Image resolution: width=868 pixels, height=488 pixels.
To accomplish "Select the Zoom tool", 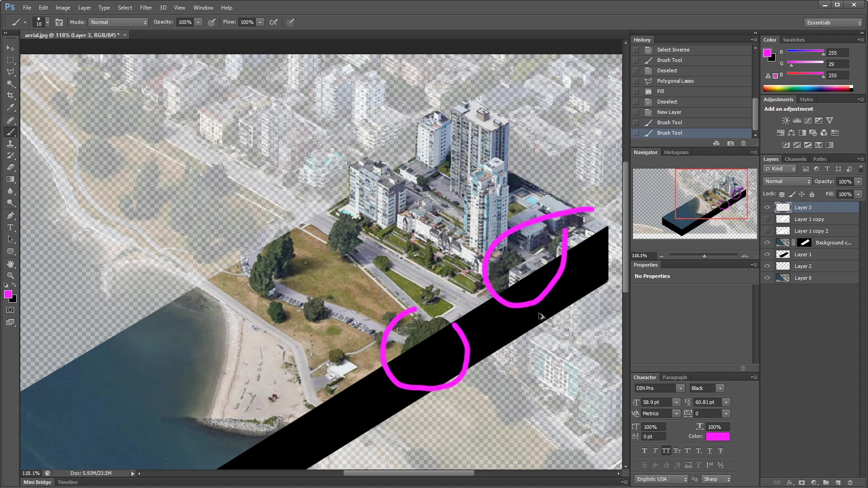I will [x=10, y=275].
